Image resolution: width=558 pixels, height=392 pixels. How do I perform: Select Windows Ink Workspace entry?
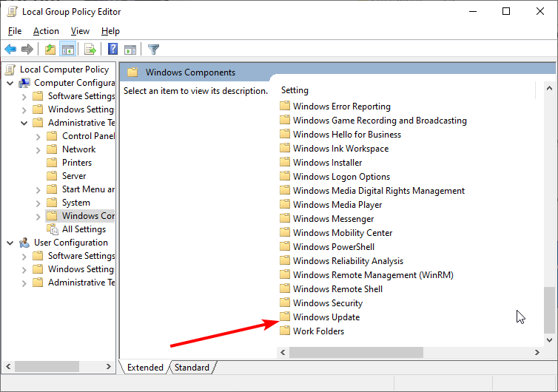pos(340,149)
